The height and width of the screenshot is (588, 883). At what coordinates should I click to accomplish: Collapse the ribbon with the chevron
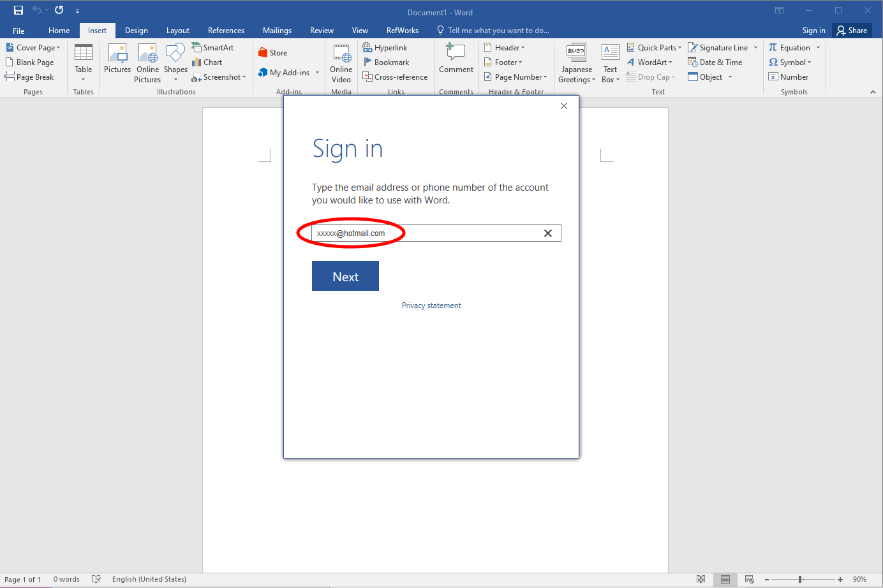click(x=873, y=92)
